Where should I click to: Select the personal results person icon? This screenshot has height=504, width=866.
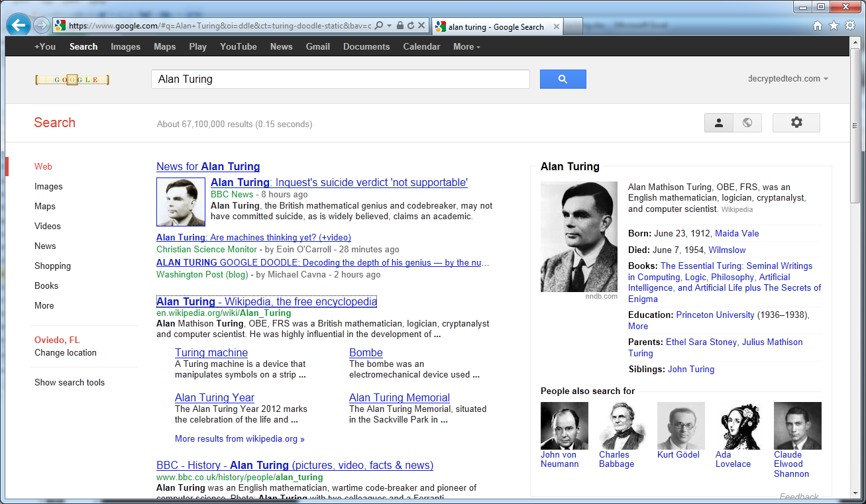coord(719,123)
